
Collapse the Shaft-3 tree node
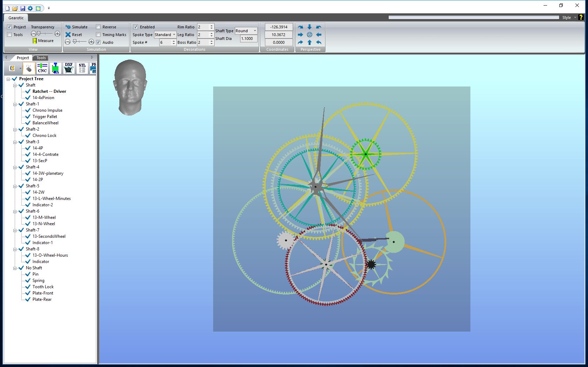(x=15, y=142)
